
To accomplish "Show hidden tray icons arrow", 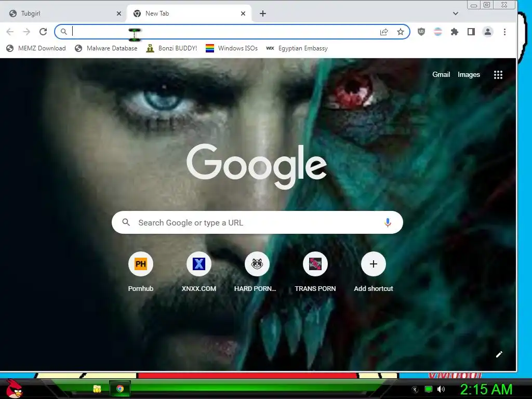I will click(415, 390).
